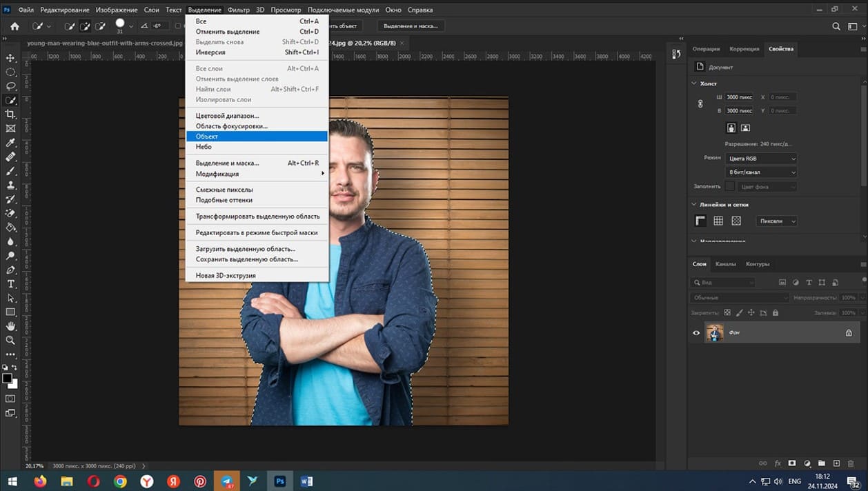
Task: Switch to the Операции tab
Action: (x=707, y=49)
